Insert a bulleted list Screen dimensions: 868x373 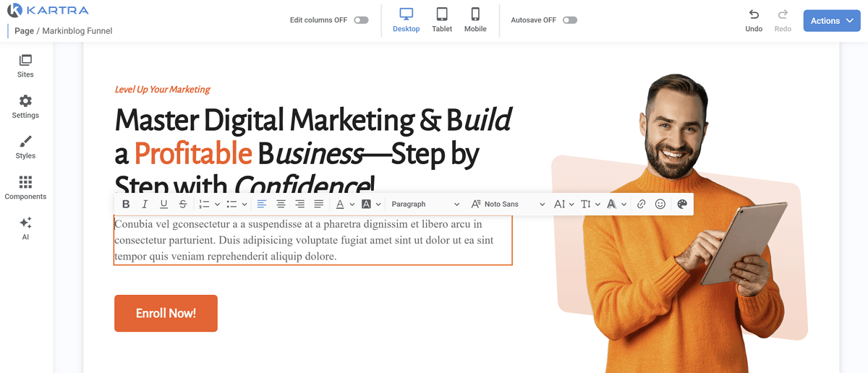click(231, 205)
